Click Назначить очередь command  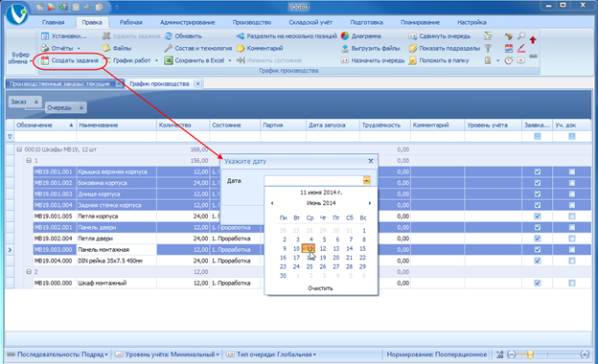point(372,60)
